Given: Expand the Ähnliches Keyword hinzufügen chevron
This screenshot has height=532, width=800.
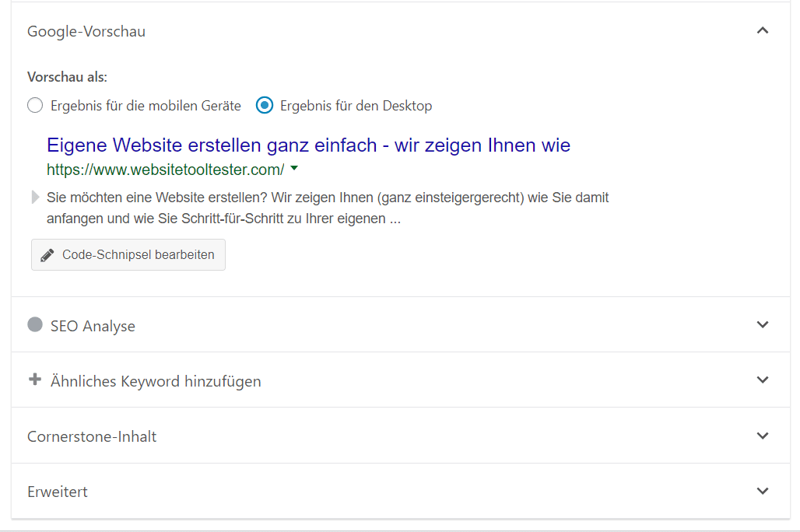Looking at the screenshot, I should (x=762, y=380).
